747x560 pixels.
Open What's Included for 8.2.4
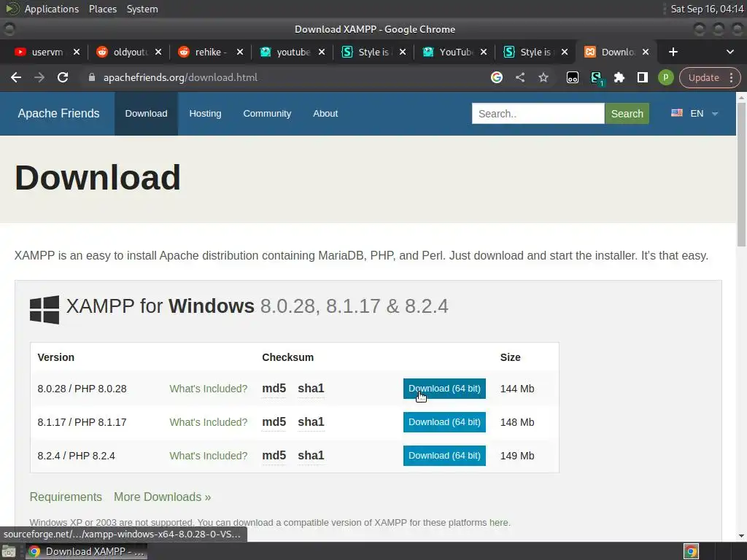coord(209,456)
